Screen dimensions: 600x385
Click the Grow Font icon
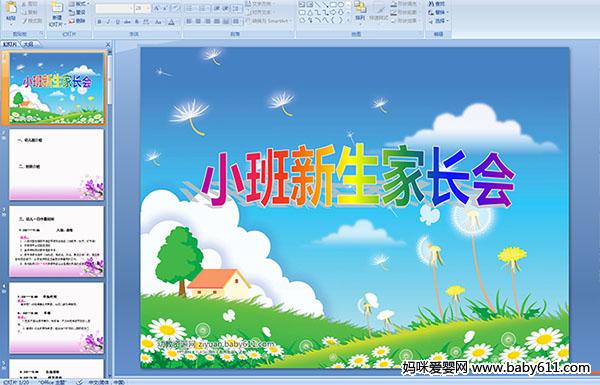[x=157, y=8]
